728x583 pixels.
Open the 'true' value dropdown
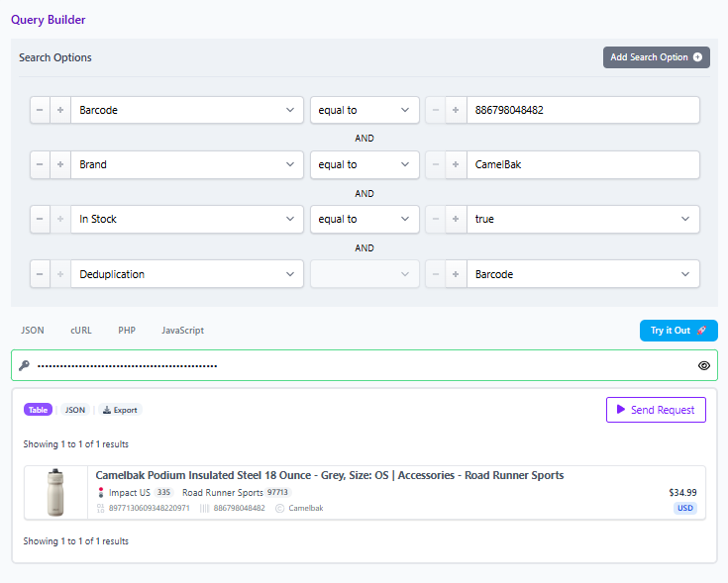(583, 219)
